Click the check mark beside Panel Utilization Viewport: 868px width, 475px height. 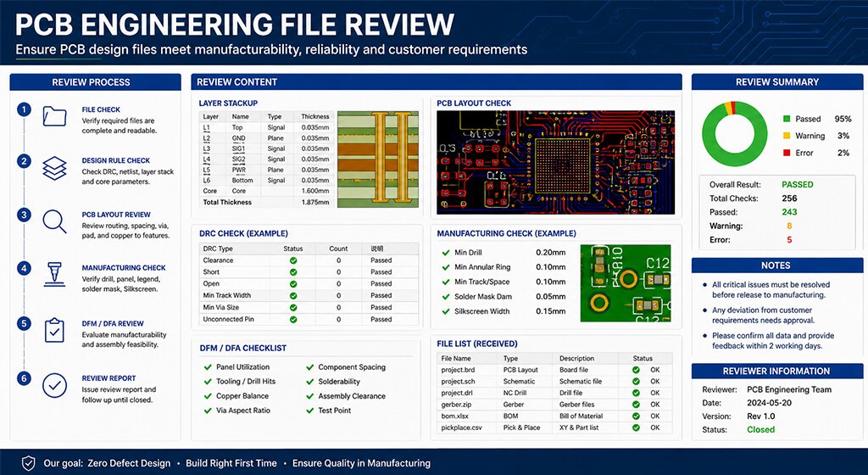point(209,367)
